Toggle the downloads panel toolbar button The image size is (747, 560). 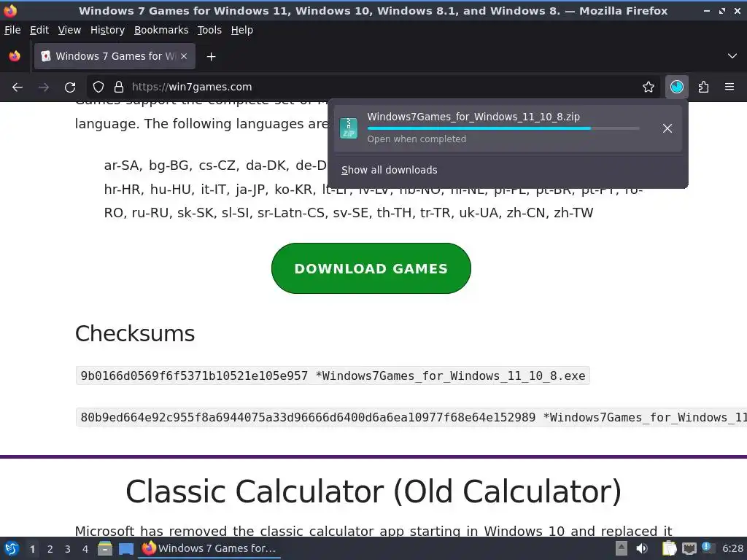point(676,87)
